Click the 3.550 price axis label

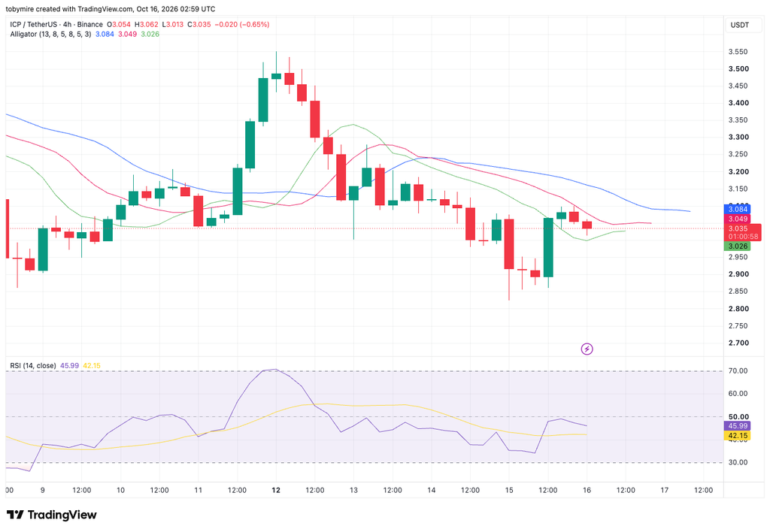738,52
